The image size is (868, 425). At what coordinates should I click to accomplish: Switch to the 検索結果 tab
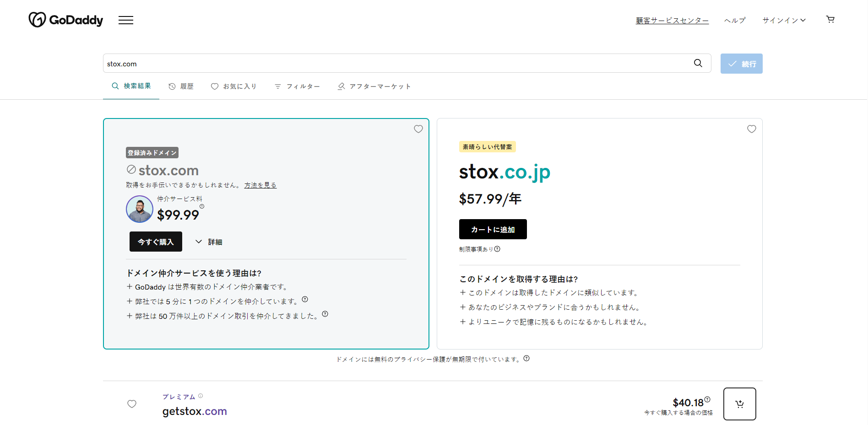(131, 86)
